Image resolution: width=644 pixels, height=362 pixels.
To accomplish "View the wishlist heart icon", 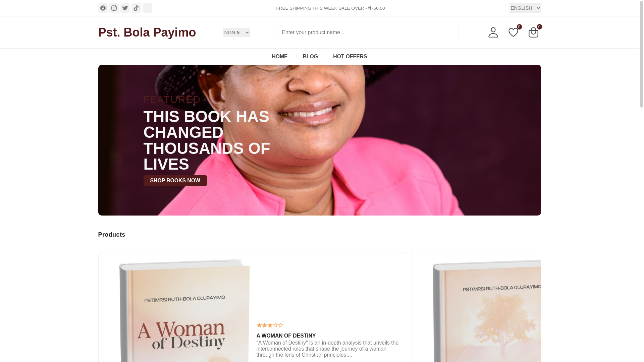I will pos(513,33).
